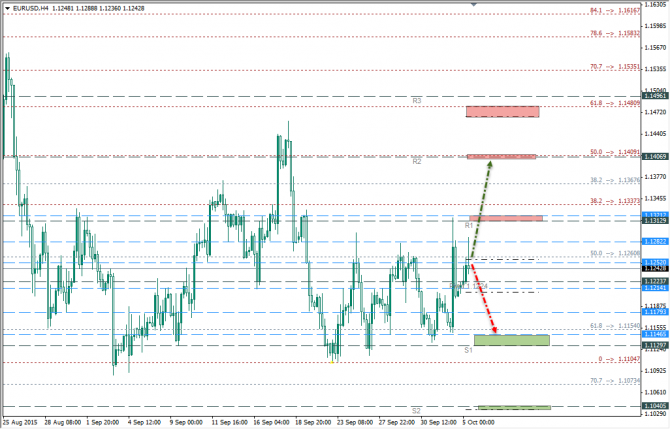Viewport: 670px width, 429px height.
Task: Click the 18 Sep 20:00 time label
Action: point(313,422)
